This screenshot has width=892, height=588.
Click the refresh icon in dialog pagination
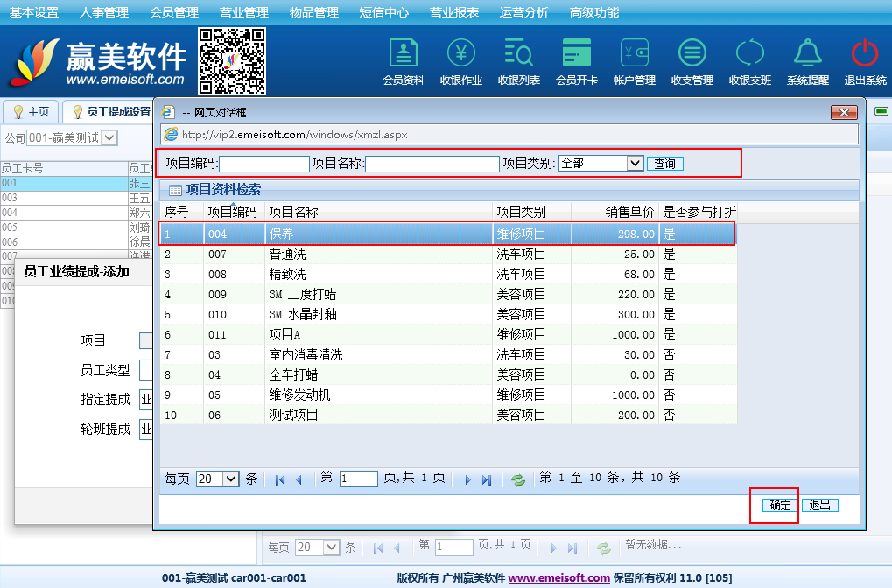(x=518, y=479)
